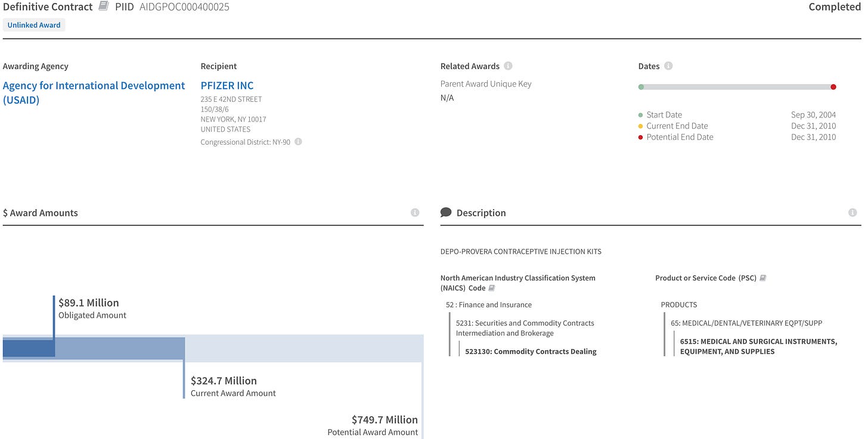
Task: Open Agency for International Development (USAID) link
Action: (94, 93)
